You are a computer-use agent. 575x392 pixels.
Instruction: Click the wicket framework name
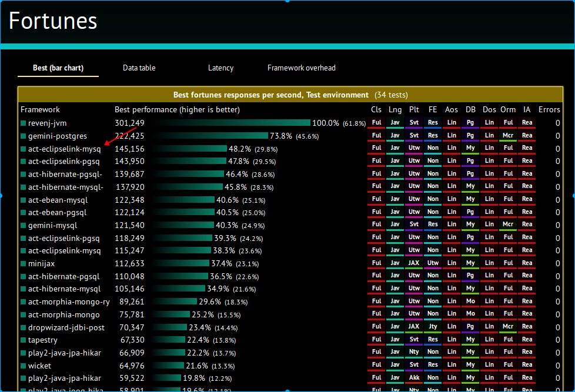tap(39, 366)
